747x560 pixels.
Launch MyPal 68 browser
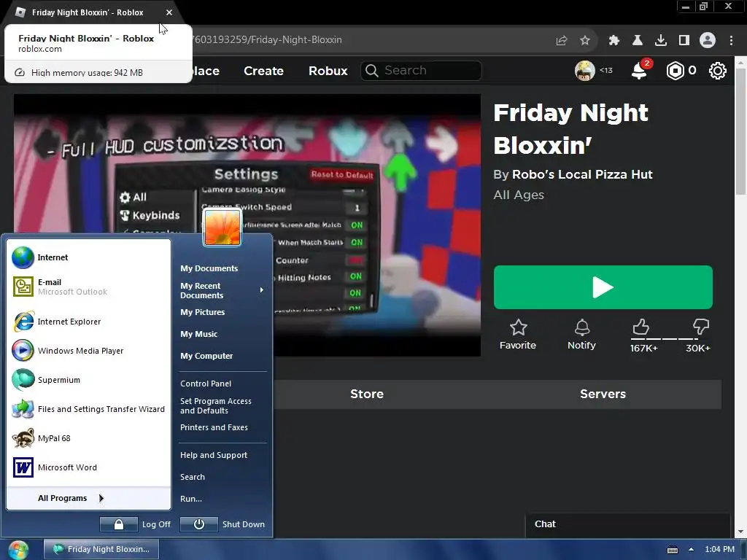click(88, 438)
